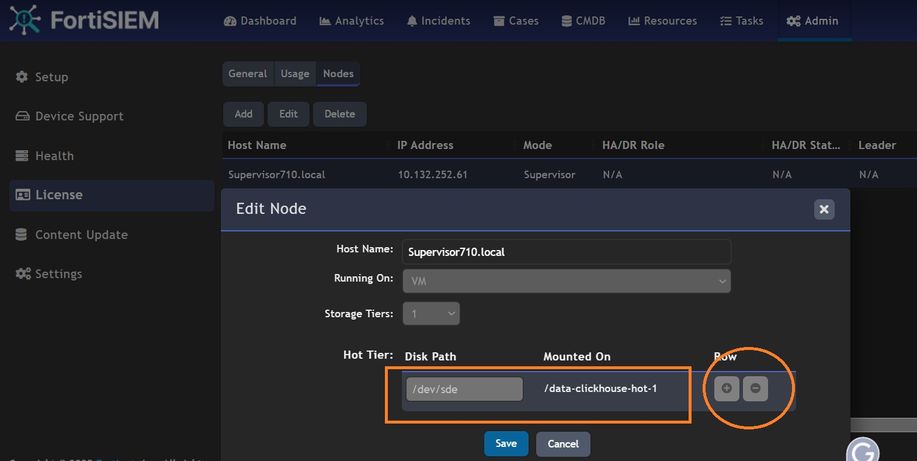The image size is (917, 461).
Task: Switch to the Usage tab
Action: click(295, 74)
